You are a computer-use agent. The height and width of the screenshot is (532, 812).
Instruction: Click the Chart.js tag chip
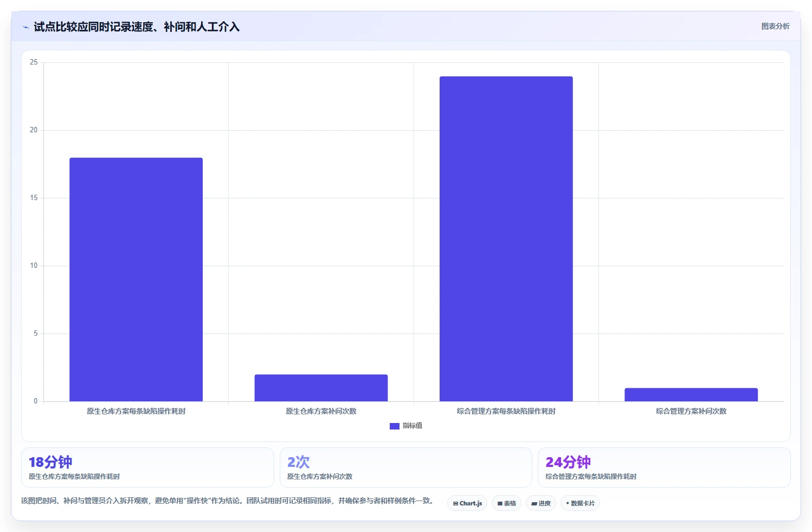point(467,503)
